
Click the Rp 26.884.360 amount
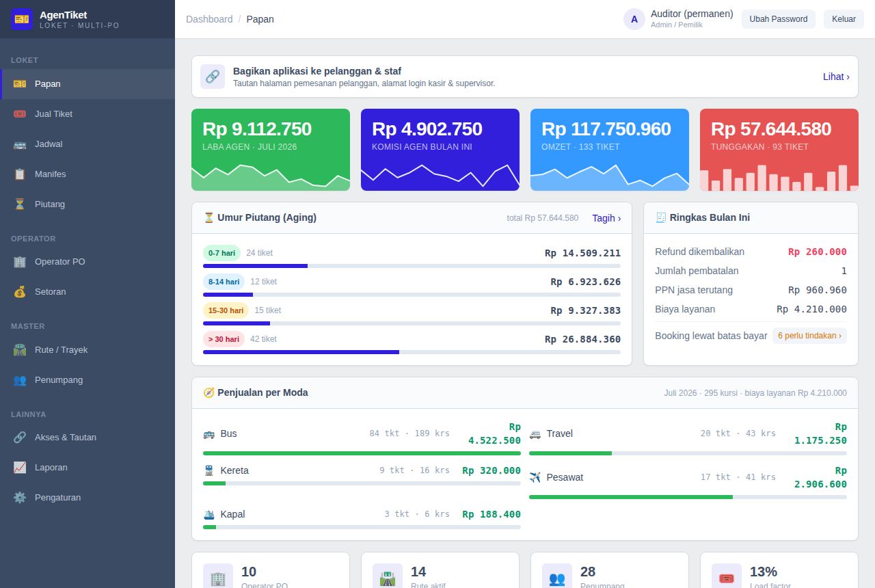click(583, 339)
